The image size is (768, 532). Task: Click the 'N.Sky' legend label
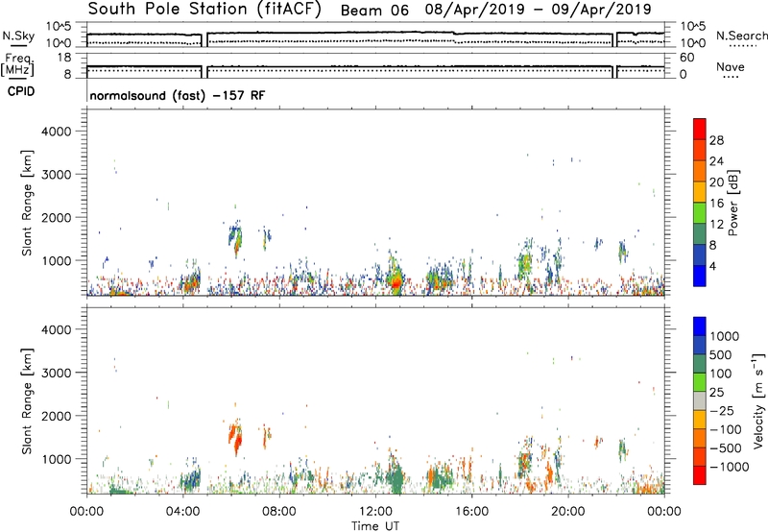(18, 36)
